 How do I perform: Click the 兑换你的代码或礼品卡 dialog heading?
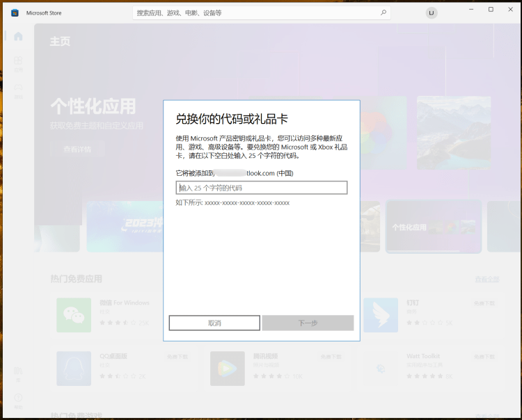pyautogui.click(x=232, y=119)
